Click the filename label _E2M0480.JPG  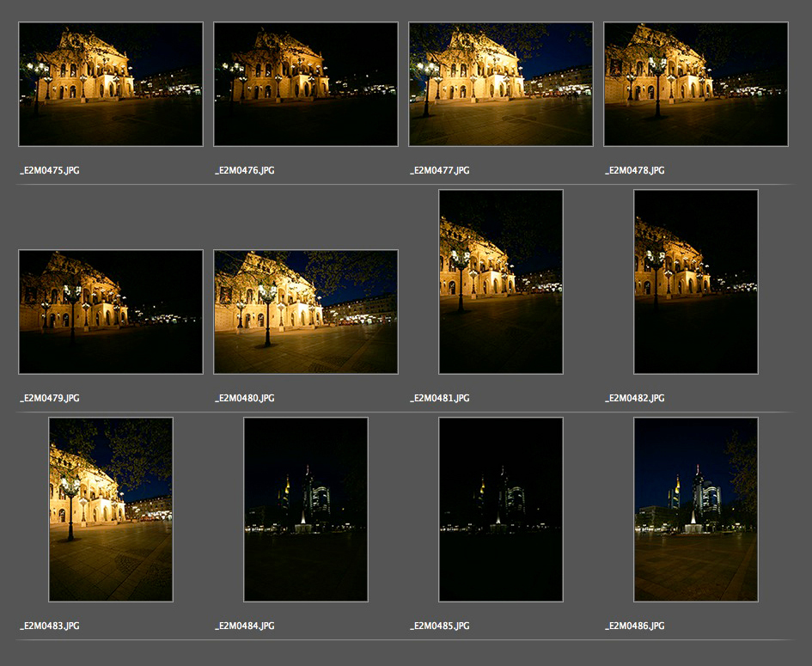[245, 399]
